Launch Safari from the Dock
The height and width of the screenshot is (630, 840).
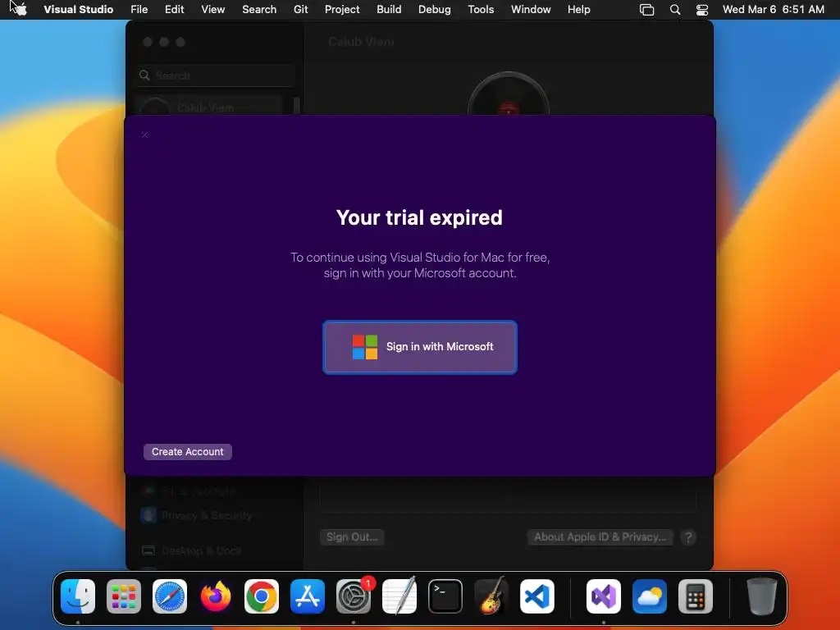(170, 596)
